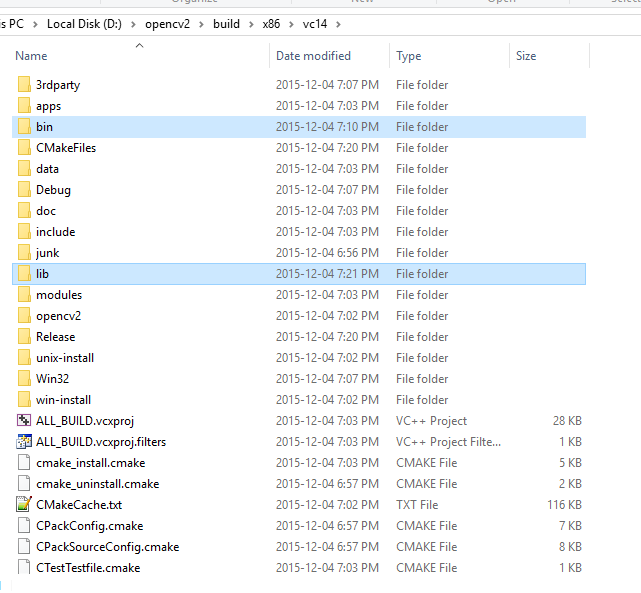Select the win-install folder name
641x593 pixels.
pos(63,400)
